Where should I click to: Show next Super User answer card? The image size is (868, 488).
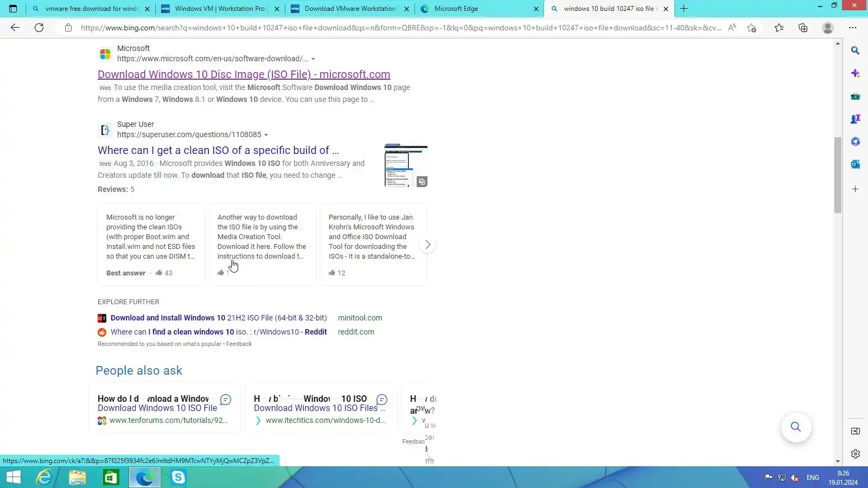pyautogui.click(x=427, y=245)
